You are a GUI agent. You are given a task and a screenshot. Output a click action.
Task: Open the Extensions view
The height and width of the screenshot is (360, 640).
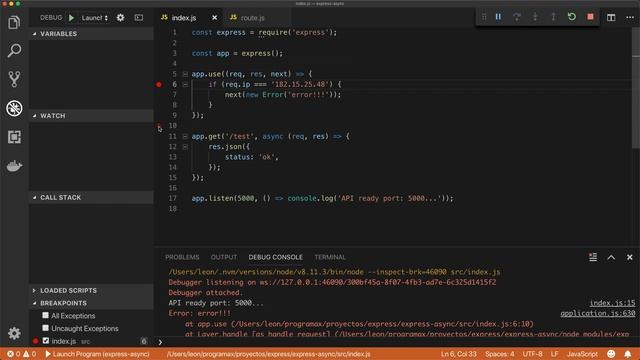[14, 137]
